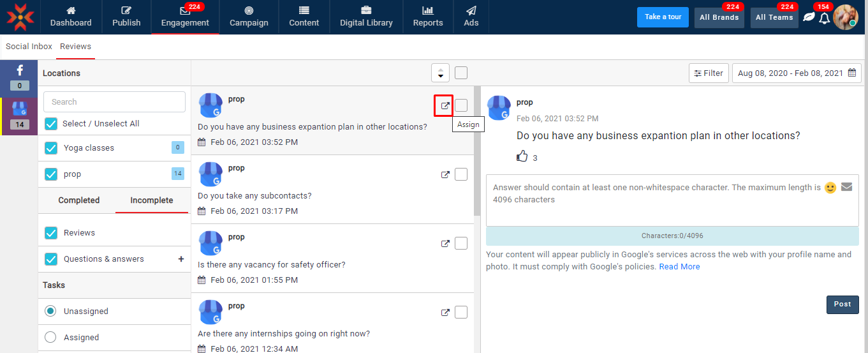Open the Social Inbox tab

pyautogui.click(x=29, y=47)
